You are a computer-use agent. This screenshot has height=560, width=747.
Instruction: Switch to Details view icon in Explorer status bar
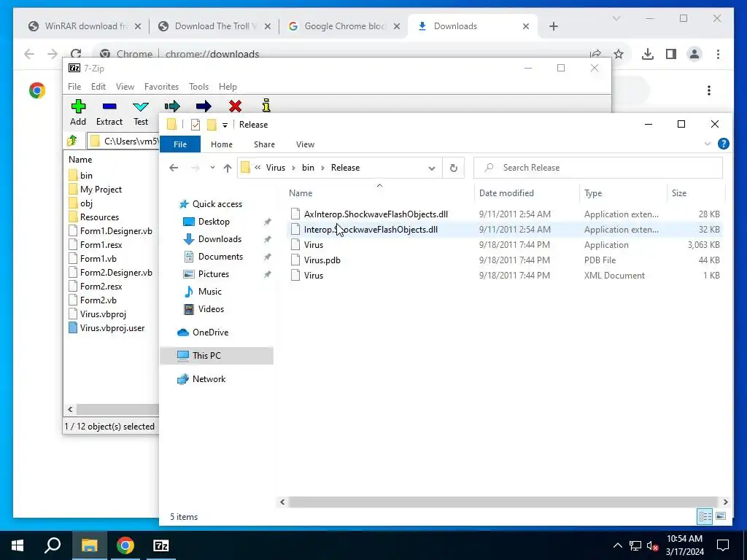click(705, 516)
